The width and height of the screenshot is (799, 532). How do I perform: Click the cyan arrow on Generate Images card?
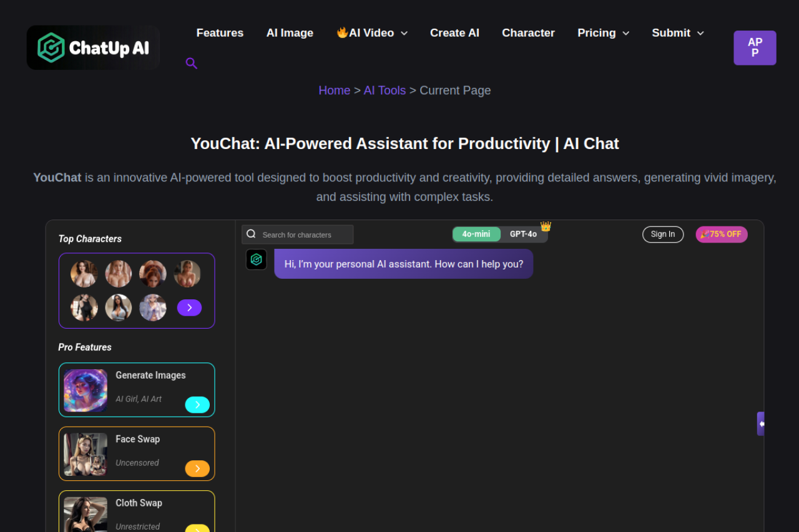[x=197, y=404]
